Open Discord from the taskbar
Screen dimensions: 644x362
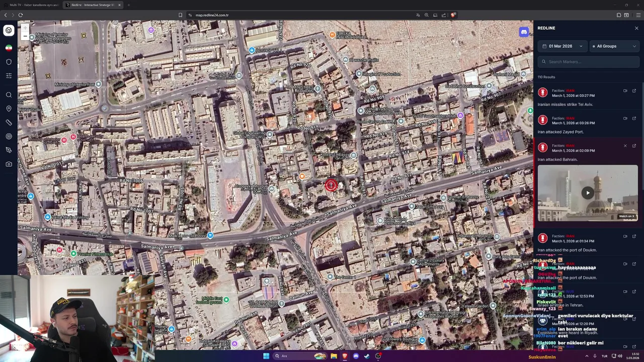356,356
